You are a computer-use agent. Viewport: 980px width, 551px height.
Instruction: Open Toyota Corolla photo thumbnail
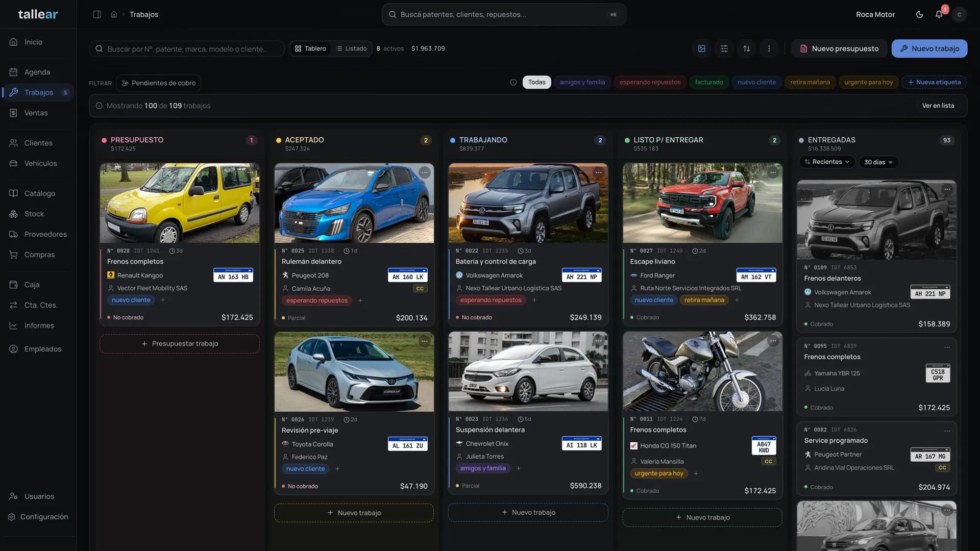354,372
